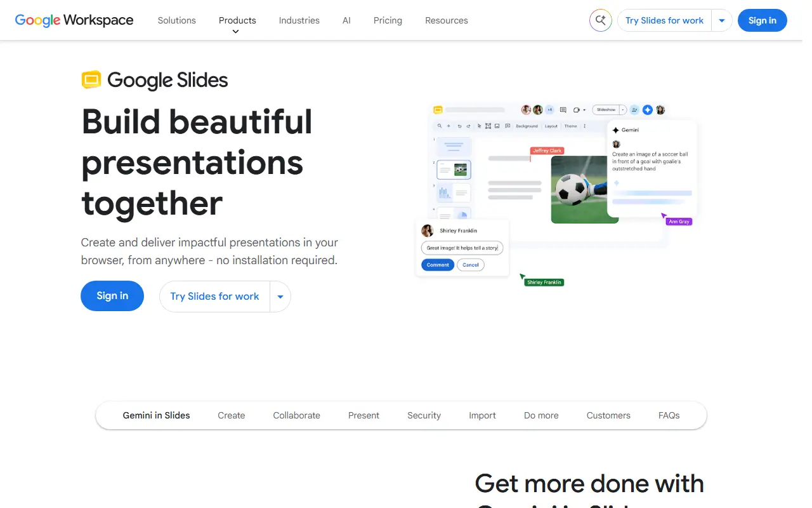
Task: Click the hero Sign in button
Action: [112, 296]
